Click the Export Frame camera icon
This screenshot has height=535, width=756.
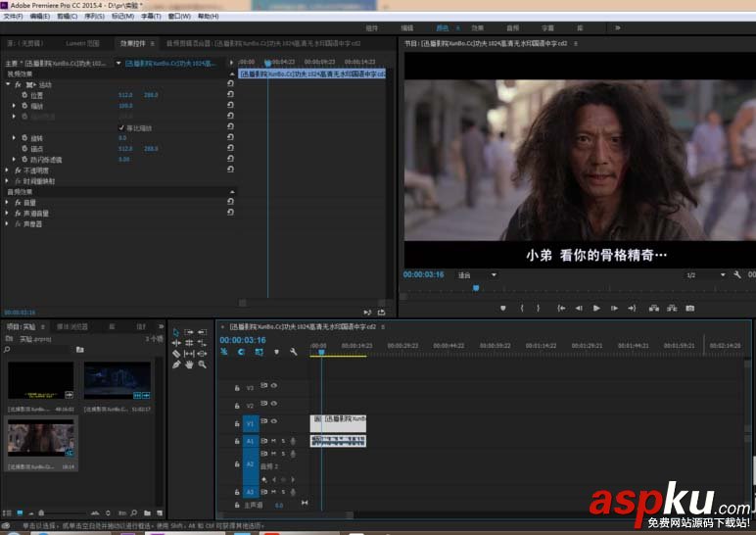pyautogui.click(x=689, y=308)
